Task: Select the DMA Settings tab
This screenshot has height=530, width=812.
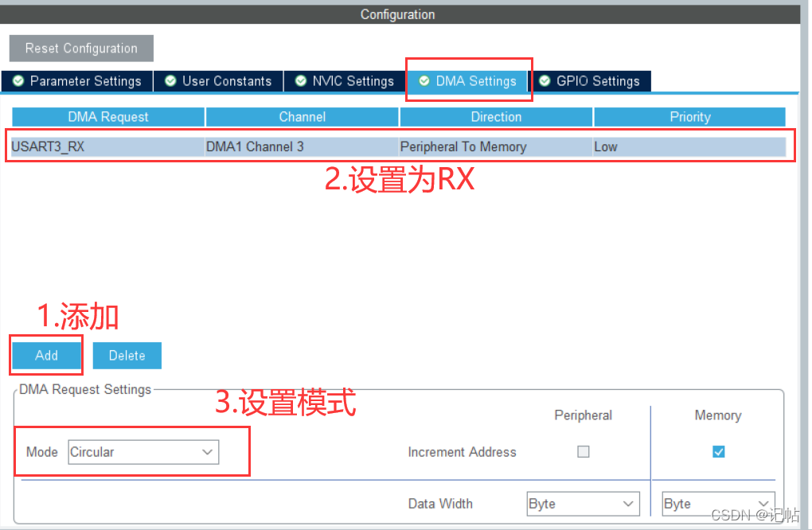Action: (x=467, y=81)
